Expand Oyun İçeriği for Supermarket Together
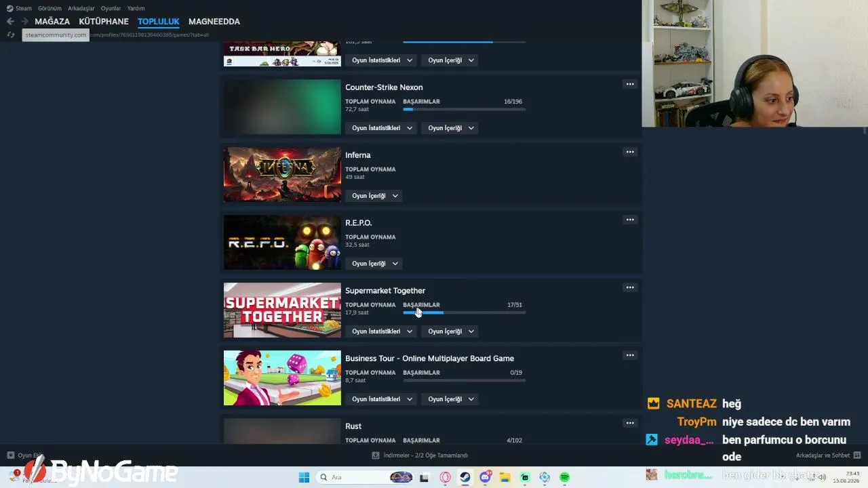The height and width of the screenshot is (488, 868). tap(451, 331)
